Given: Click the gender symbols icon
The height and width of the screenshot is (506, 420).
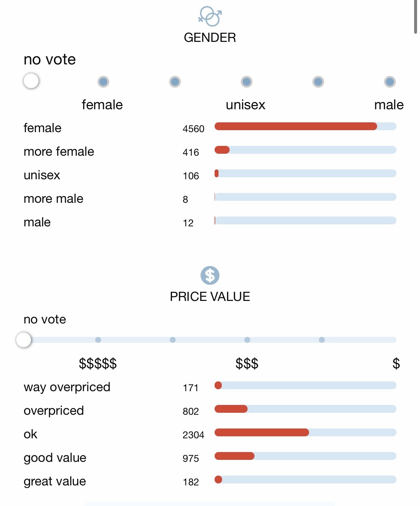Looking at the screenshot, I should click(210, 16).
